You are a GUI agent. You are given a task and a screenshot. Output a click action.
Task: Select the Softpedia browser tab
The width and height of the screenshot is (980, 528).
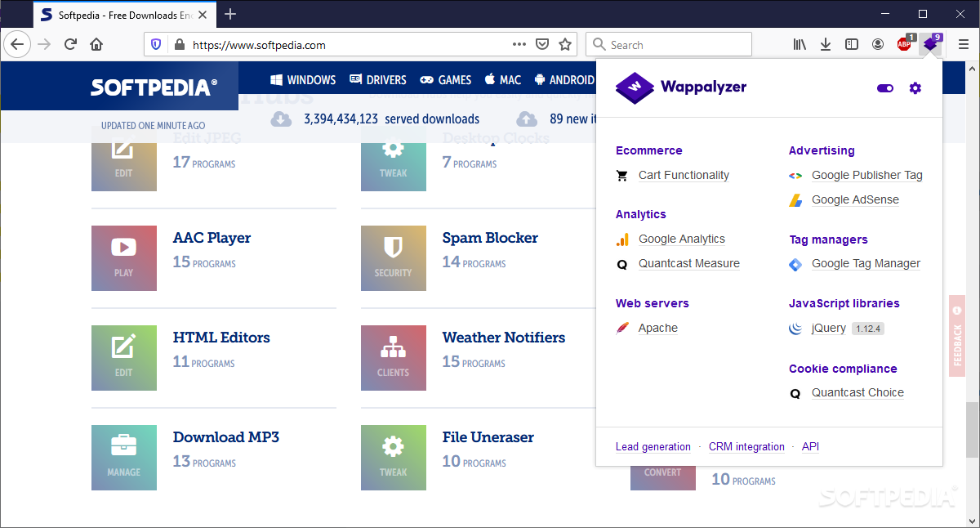[x=124, y=14]
